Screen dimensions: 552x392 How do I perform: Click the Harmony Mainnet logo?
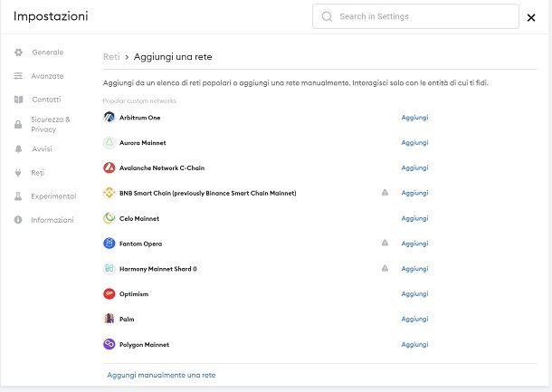coord(109,269)
